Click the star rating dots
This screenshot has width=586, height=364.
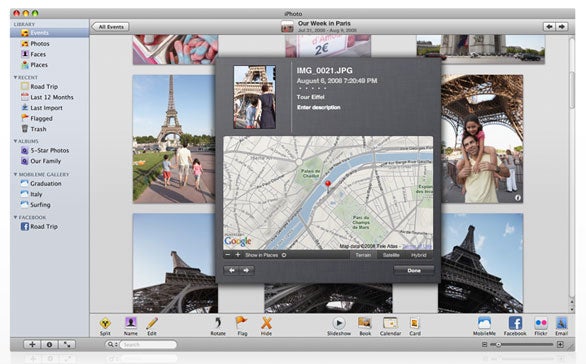click(312, 89)
